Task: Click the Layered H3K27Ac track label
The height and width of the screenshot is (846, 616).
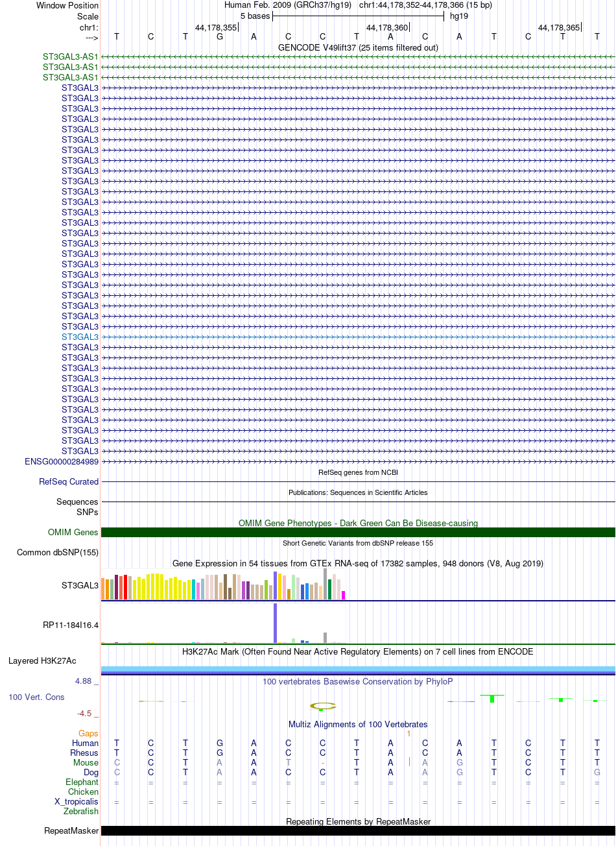Action: tap(42, 660)
